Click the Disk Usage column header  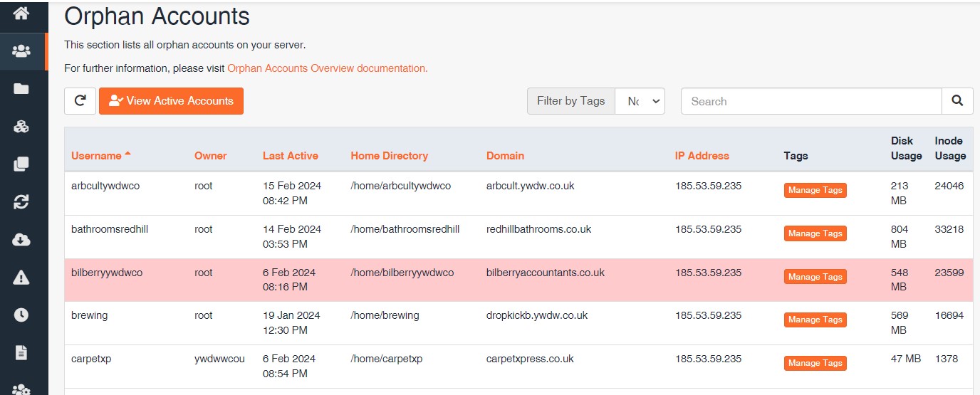click(x=906, y=148)
